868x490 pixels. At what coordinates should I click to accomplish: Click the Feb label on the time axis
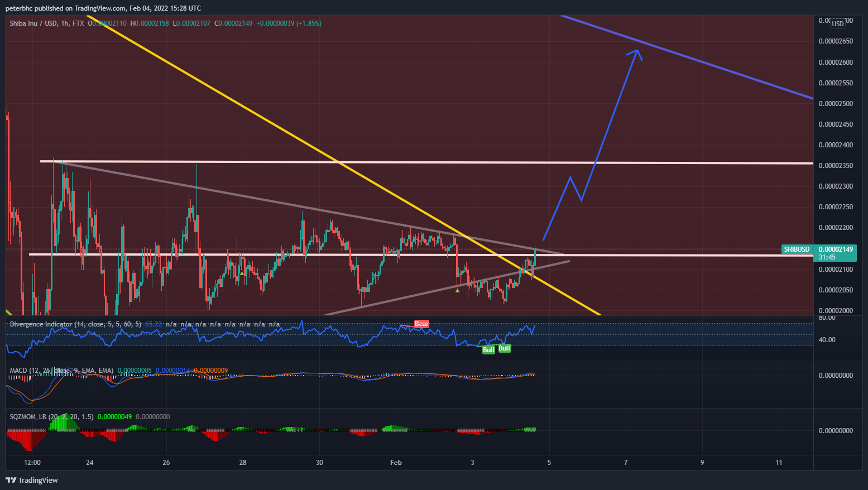tap(396, 463)
